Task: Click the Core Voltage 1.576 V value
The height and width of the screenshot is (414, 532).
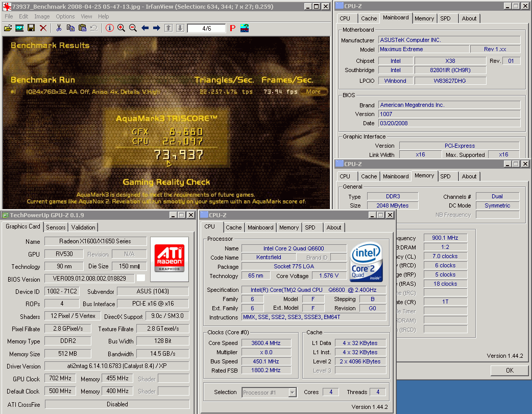Action: (328, 276)
